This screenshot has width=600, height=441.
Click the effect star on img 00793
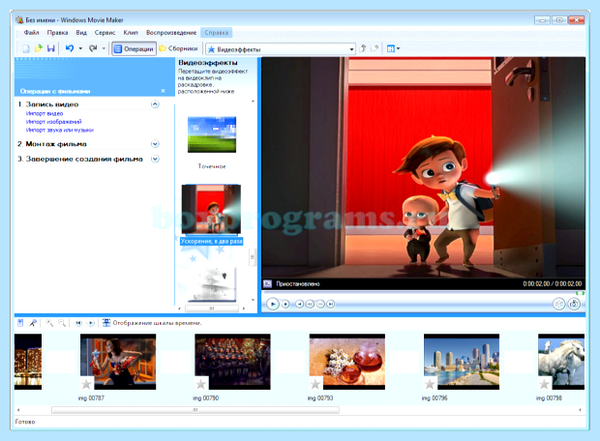[x=315, y=383]
